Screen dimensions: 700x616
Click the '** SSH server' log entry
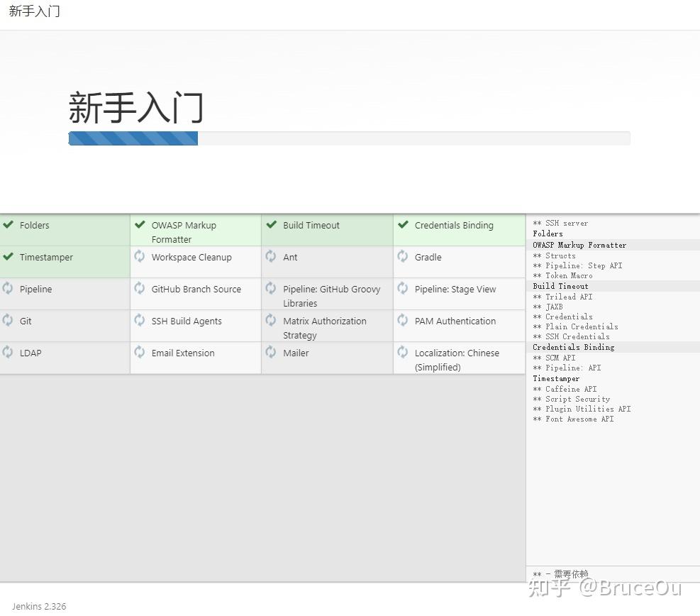[560, 223]
